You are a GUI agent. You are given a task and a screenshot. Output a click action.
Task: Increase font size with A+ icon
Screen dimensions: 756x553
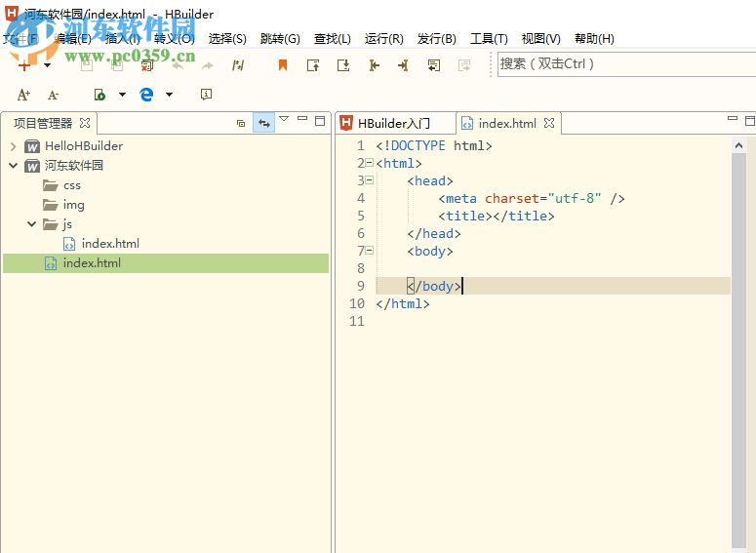pos(23,95)
